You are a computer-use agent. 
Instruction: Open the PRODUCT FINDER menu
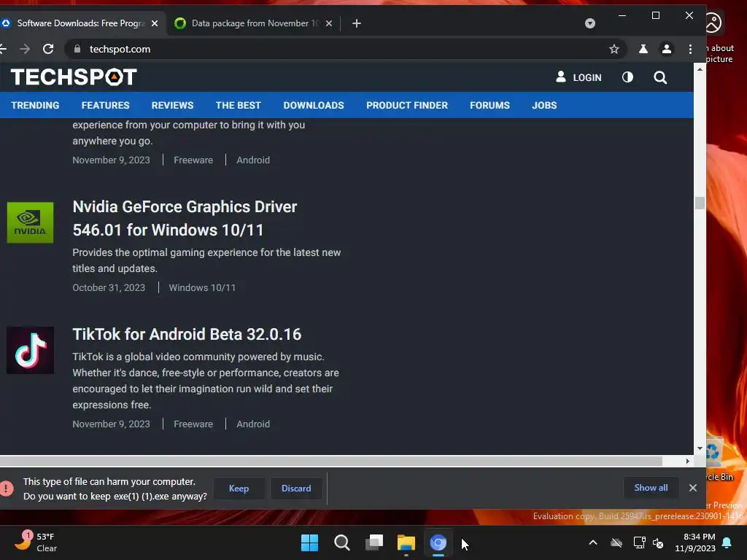tap(407, 105)
